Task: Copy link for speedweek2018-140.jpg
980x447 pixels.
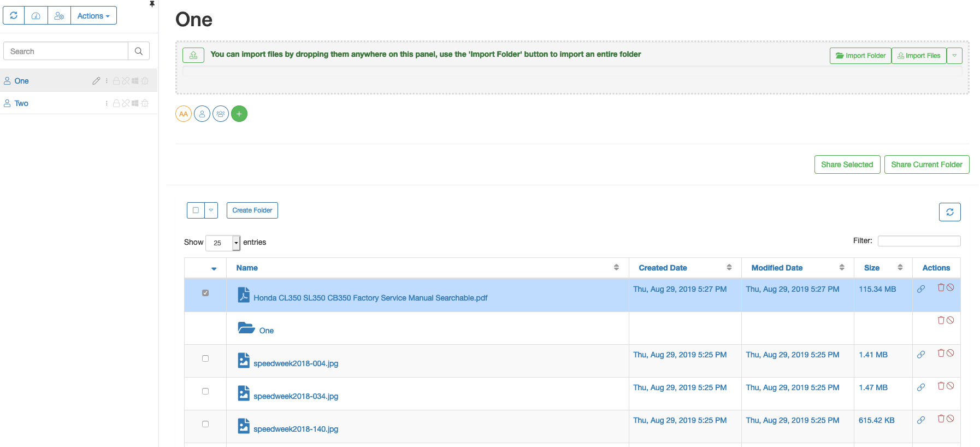Action: [921, 420]
